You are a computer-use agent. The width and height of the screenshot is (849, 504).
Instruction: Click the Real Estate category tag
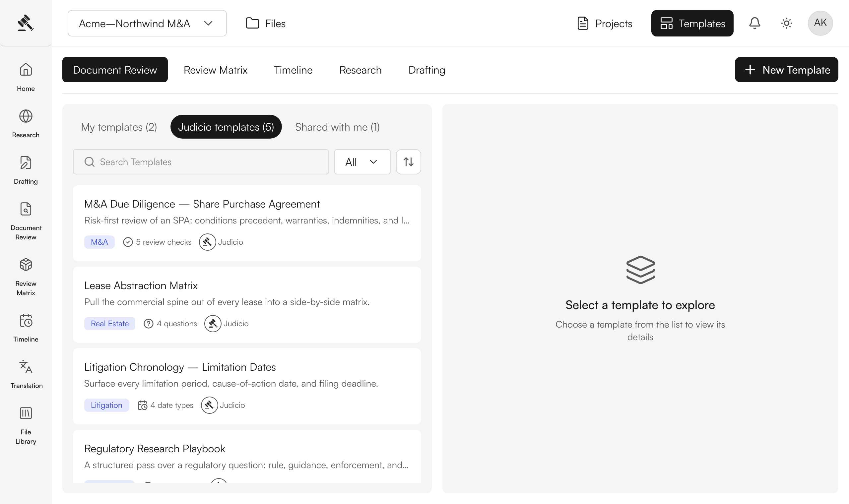(110, 323)
